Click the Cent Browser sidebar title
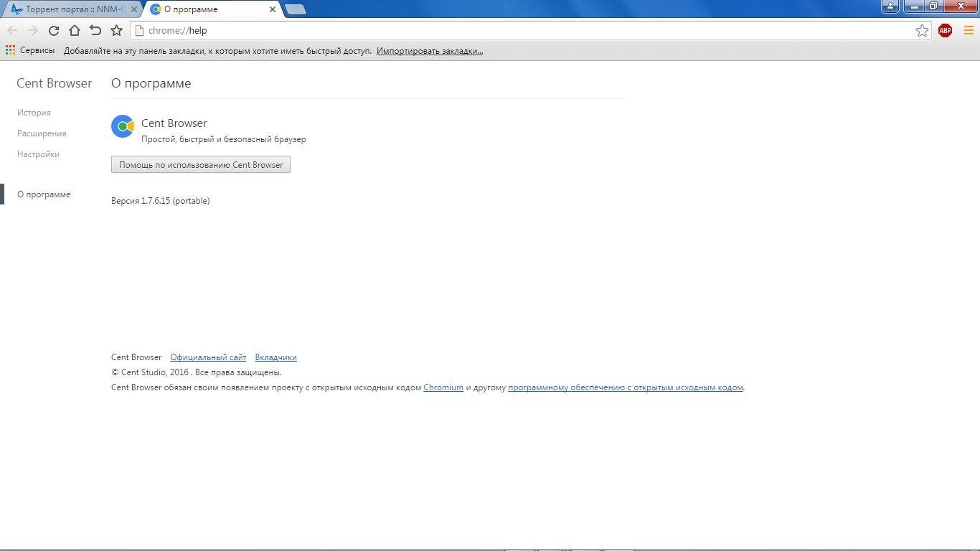 (55, 83)
